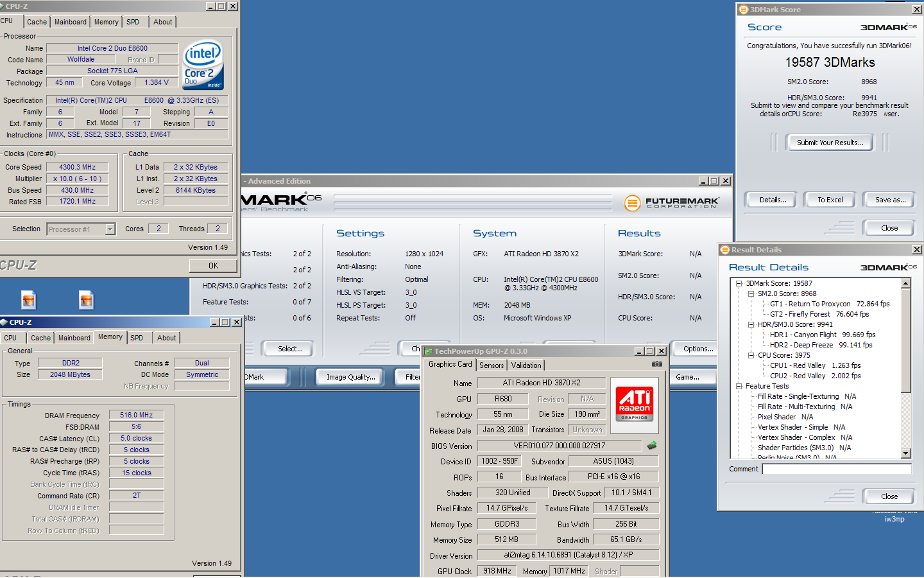The image size is (924, 578).
Task: Click the Intel Core 2 Duo logo
Action: [x=203, y=65]
